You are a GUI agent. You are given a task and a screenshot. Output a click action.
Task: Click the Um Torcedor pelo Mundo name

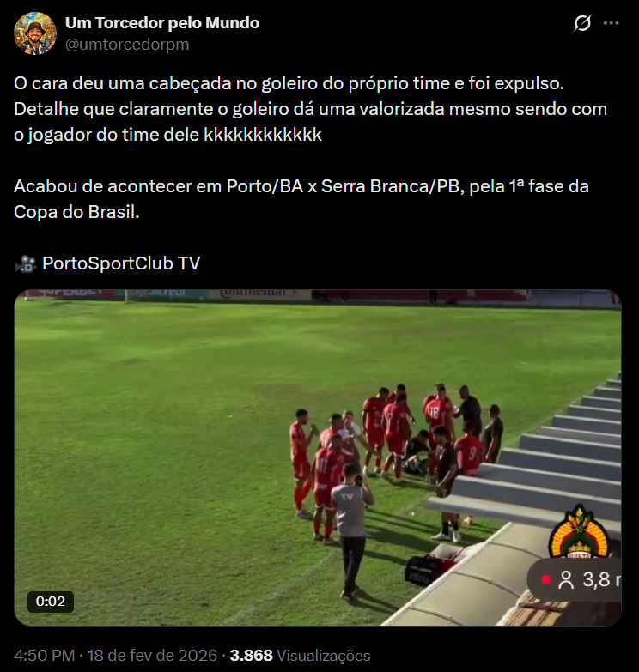[x=162, y=22]
